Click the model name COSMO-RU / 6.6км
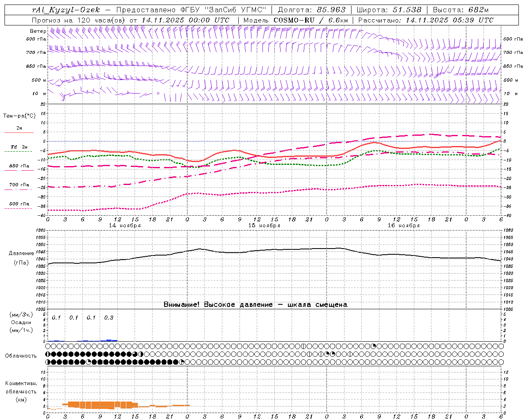Image resolution: width=525 pixels, height=420 pixels. [x=311, y=20]
